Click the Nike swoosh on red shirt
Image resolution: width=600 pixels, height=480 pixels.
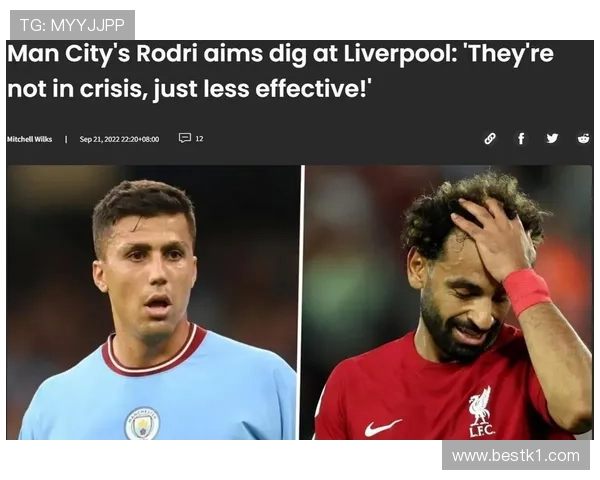click(x=383, y=428)
